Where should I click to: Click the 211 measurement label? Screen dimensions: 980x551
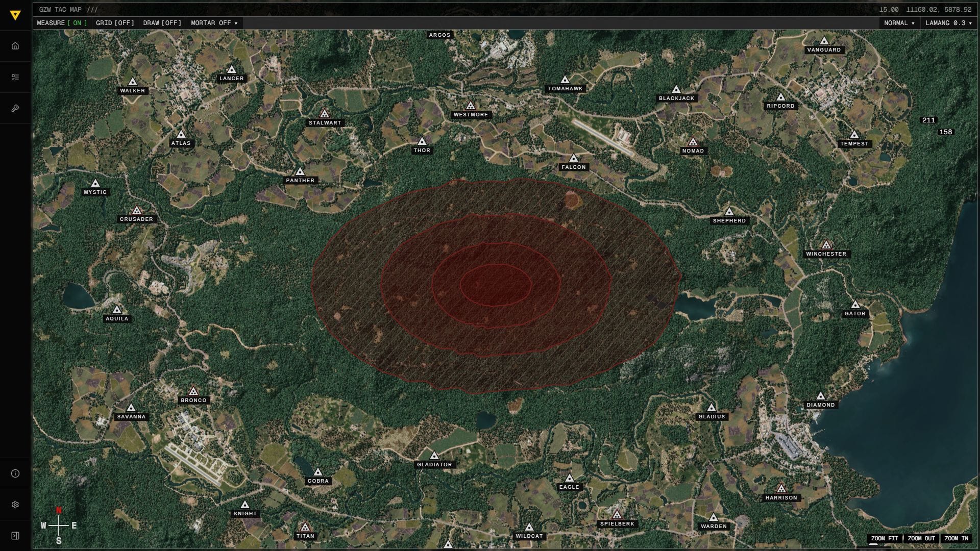(928, 120)
